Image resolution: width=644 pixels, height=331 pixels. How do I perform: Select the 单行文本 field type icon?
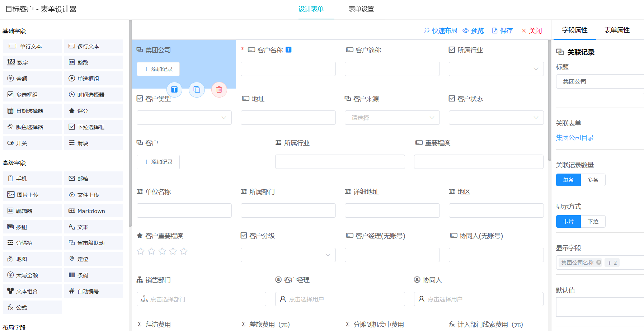(32, 46)
